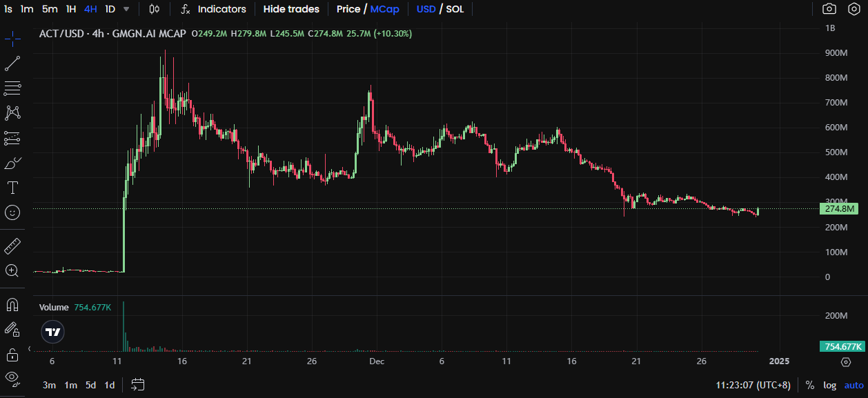The height and width of the screenshot is (398, 868).
Task: Select the text annotation tool
Action: pos(12,188)
